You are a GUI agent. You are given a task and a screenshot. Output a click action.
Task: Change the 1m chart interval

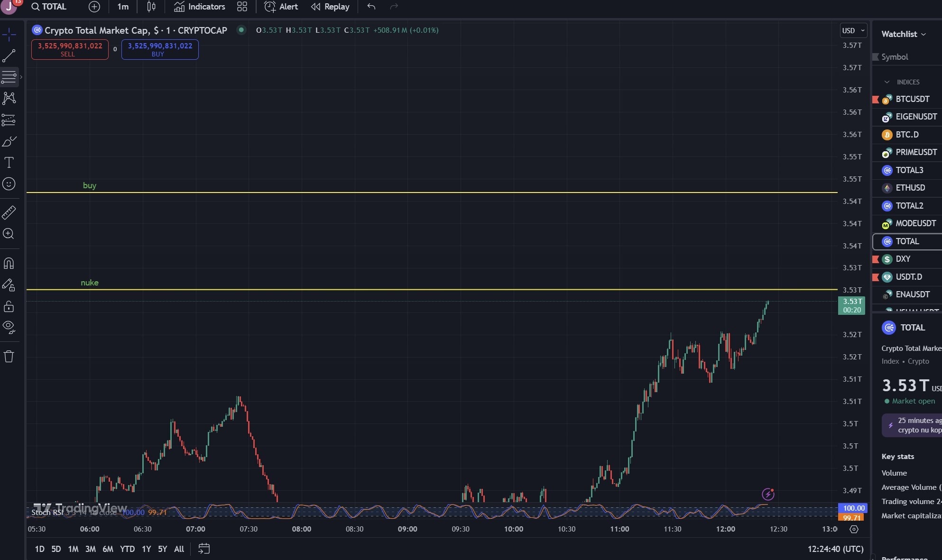pyautogui.click(x=123, y=7)
